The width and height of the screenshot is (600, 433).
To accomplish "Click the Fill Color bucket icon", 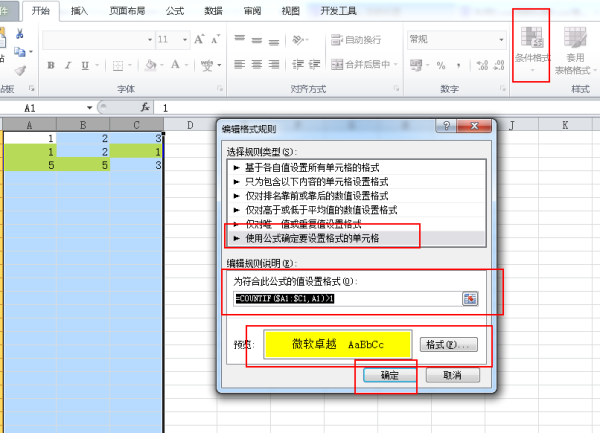I will (150, 65).
